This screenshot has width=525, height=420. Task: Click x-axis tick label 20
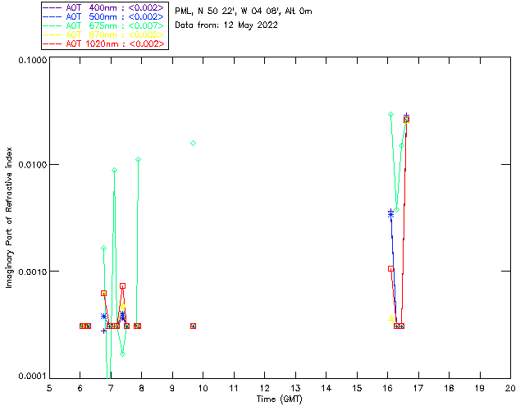tap(510, 388)
